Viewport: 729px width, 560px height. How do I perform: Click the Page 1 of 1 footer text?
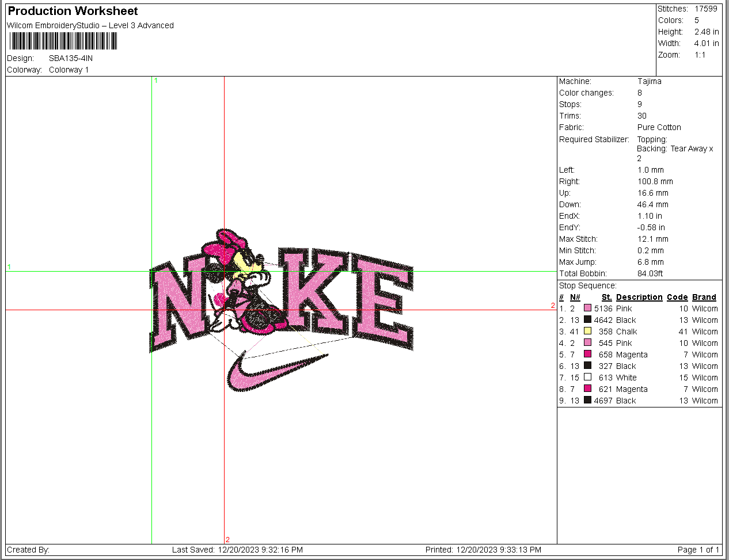coord(698,550)
